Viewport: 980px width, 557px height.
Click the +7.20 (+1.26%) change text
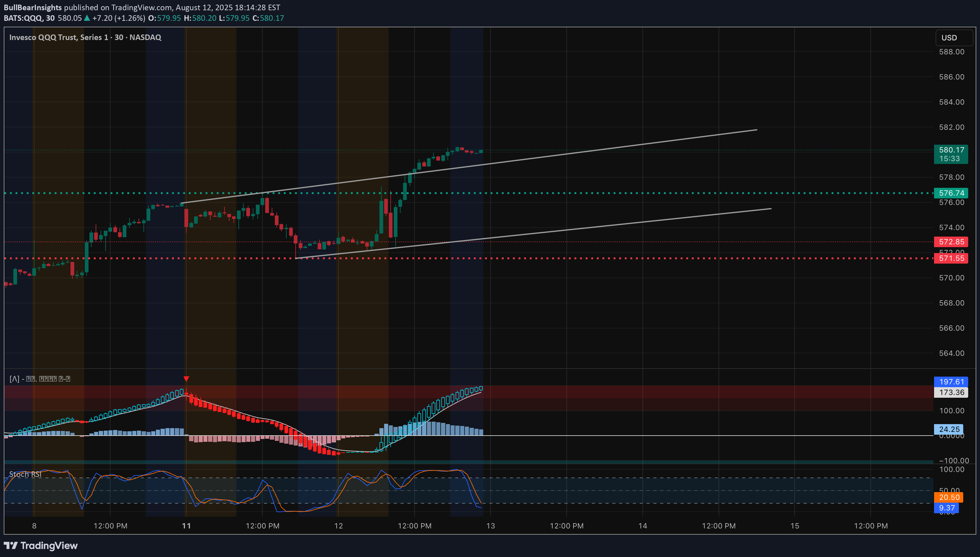click(119, 18)
